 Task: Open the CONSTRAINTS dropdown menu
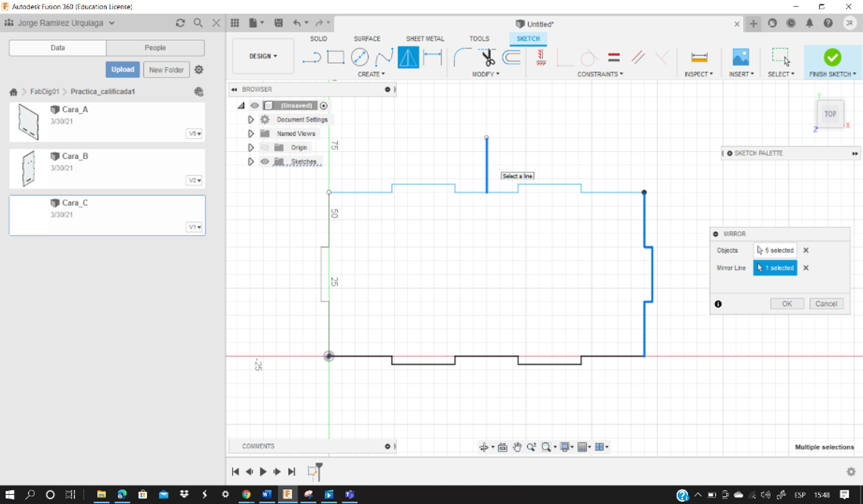click(x=600, y=74)
